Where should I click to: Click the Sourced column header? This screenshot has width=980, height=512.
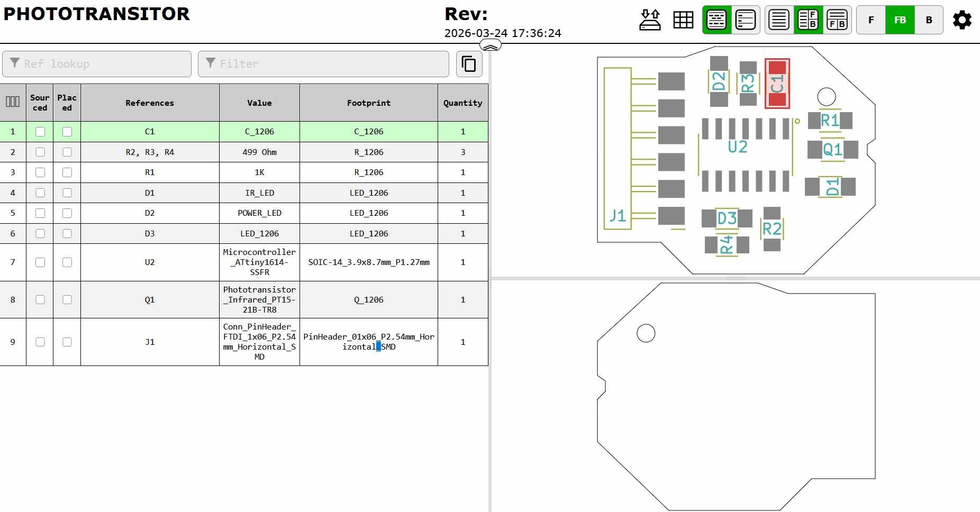click(40, 103)
